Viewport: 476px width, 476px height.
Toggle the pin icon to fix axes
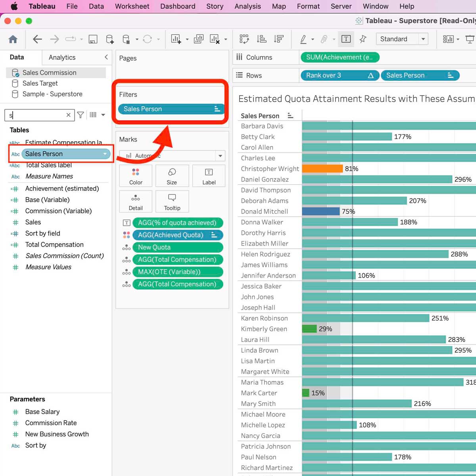pyautogui.click(x=363, y=39)
